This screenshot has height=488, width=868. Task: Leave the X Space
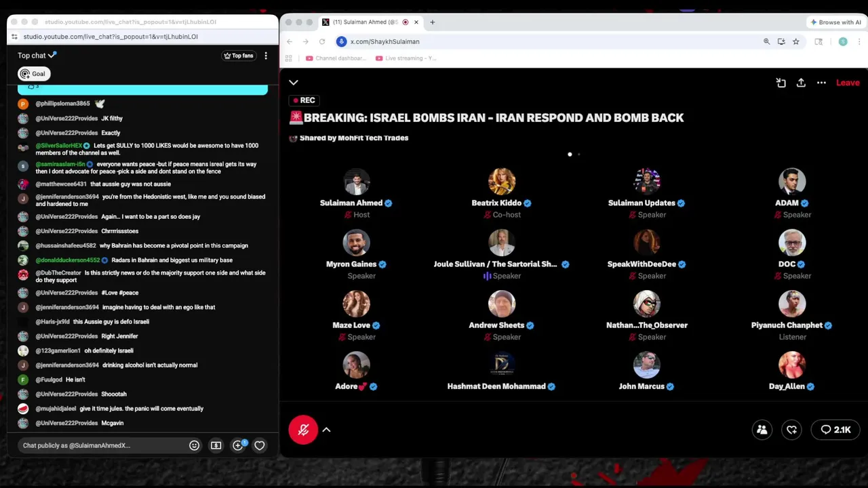point(848,83)
